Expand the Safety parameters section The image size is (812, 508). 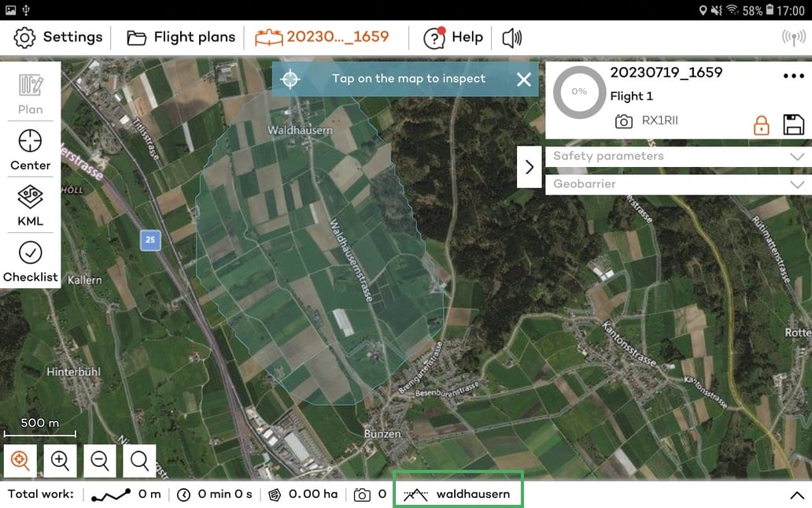tap(675, 156)
